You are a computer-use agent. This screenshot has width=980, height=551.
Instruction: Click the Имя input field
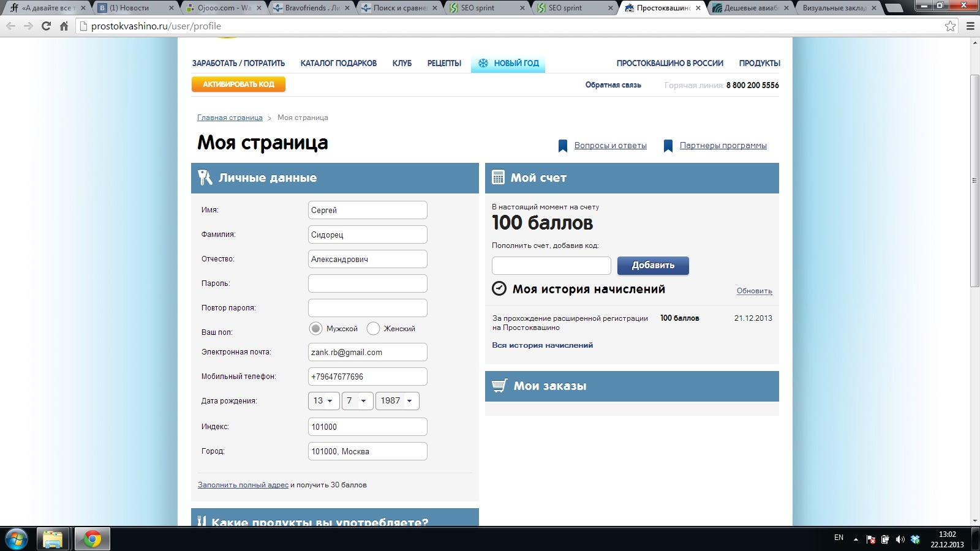367,210
